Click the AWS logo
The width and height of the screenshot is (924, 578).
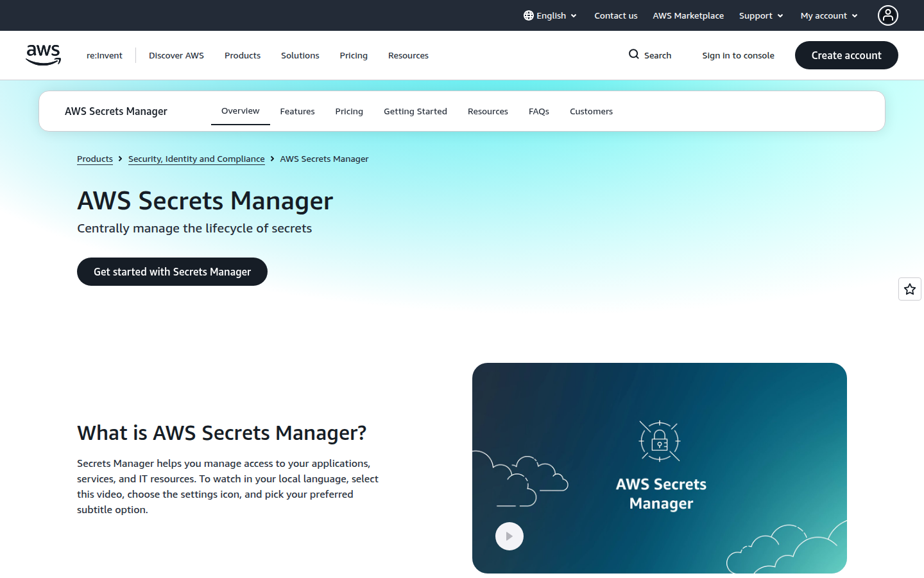(44, 55)
